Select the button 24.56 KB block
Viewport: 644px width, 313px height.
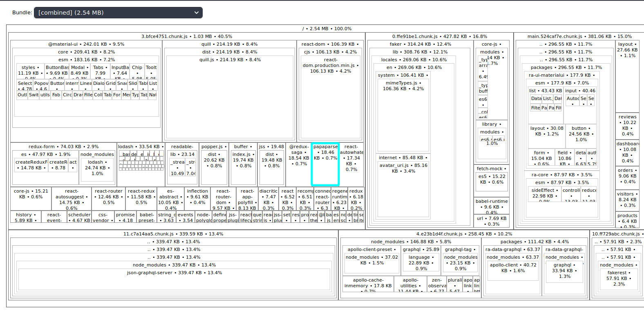coord(580,136)
